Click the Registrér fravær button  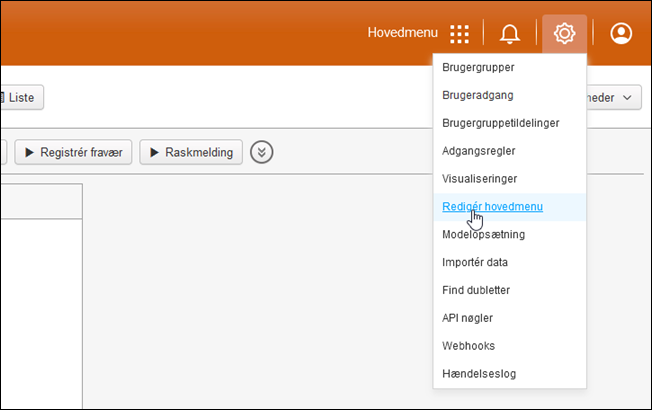[x=72, y=152]
